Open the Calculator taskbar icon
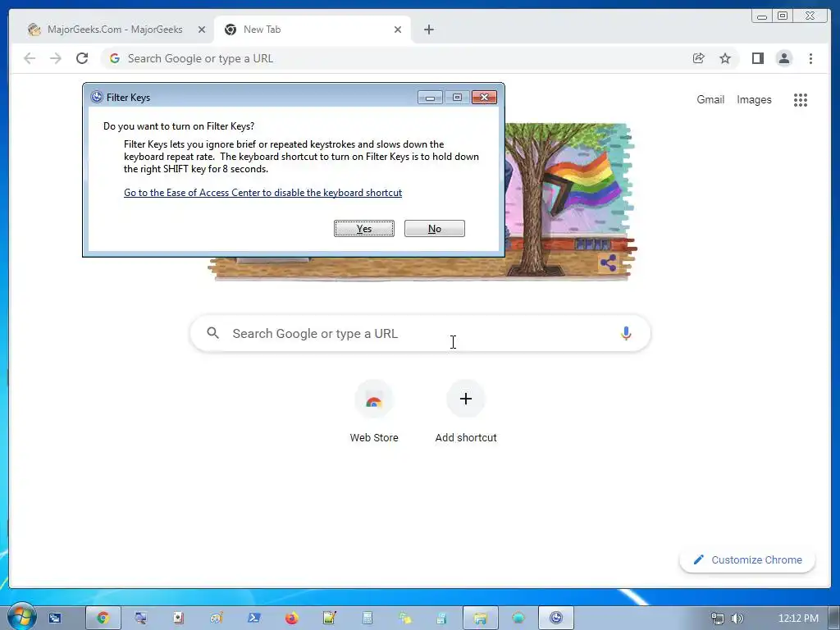The image size is (840, 630). point(367,619)
